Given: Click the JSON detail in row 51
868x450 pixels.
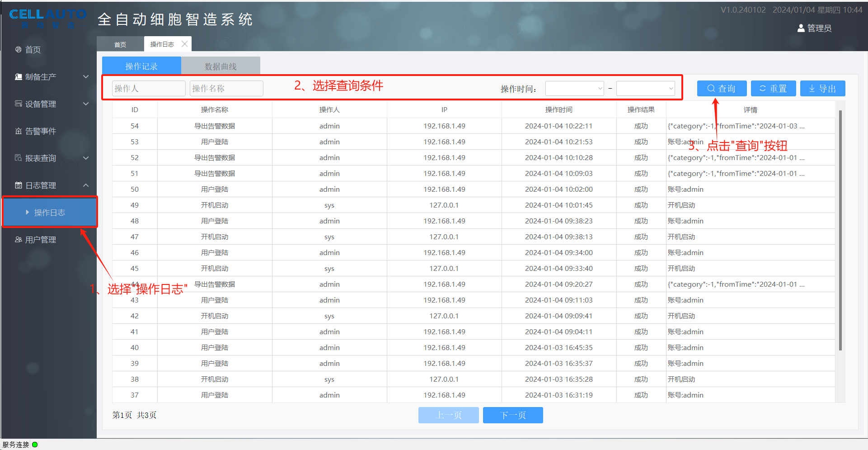Looking at the screenshot, I should pyautogui.click(x=736, y=173).
